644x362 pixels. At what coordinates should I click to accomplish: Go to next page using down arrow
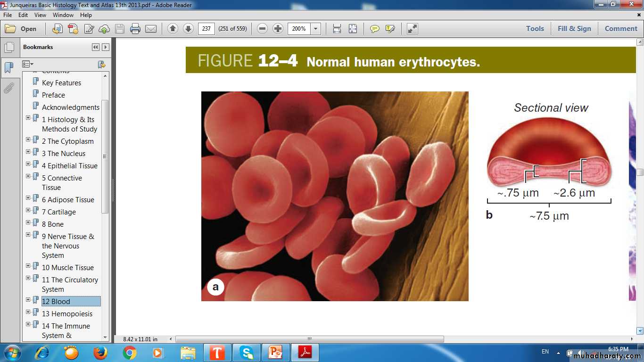click(188, 29)
